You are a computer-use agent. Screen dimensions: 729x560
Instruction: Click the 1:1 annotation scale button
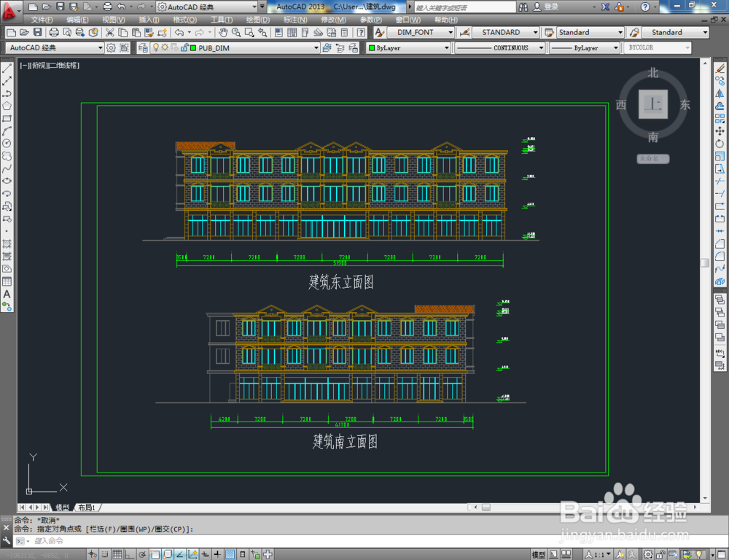[x=599, y=554]
